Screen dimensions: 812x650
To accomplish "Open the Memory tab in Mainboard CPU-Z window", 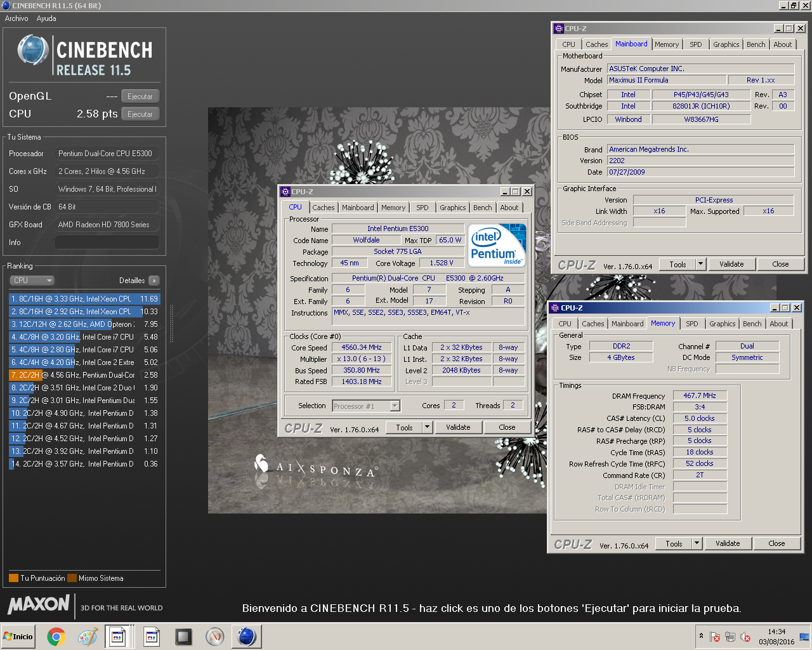I will tap(667, 44).
